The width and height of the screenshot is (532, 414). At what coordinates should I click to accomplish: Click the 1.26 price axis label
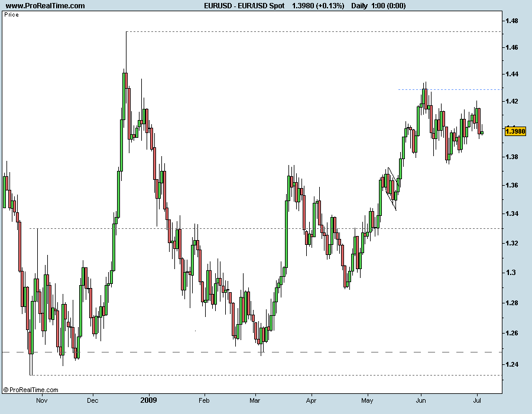click(x=512, y=333)
